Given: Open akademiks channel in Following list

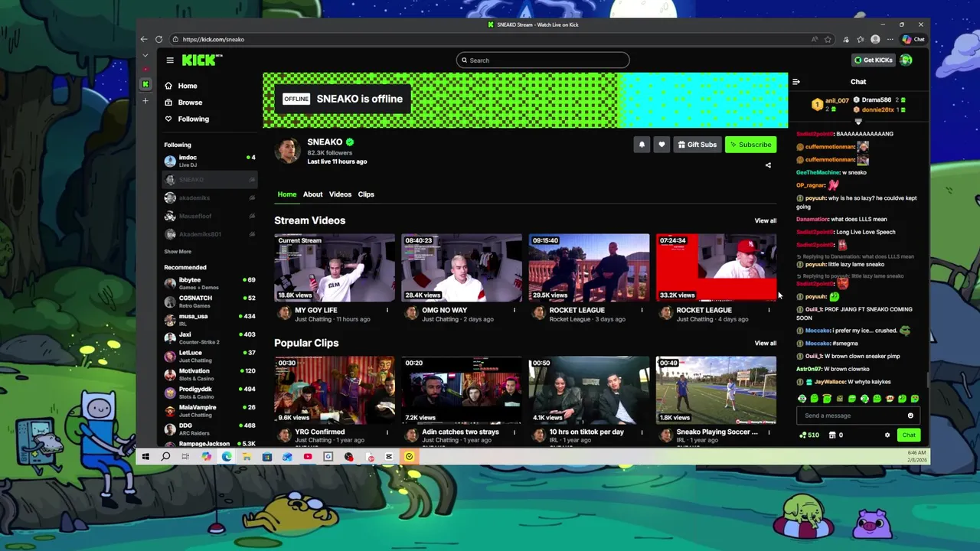Looking at the screenshot, I should click(210, 197).
